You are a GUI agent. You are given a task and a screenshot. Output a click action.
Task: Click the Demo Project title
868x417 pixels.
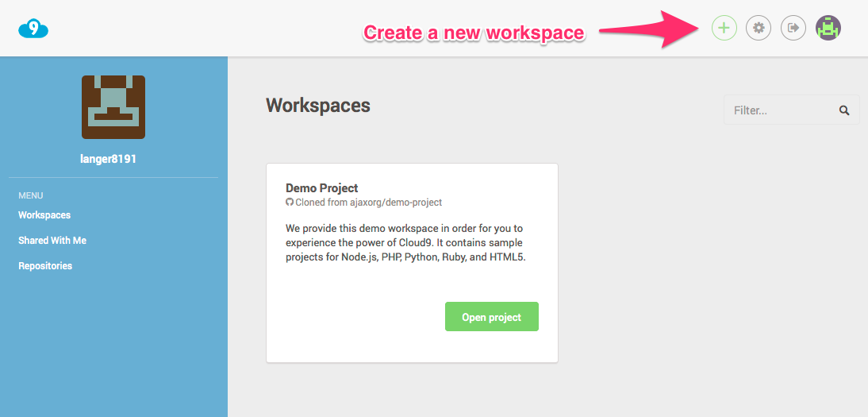coord(321,188)
